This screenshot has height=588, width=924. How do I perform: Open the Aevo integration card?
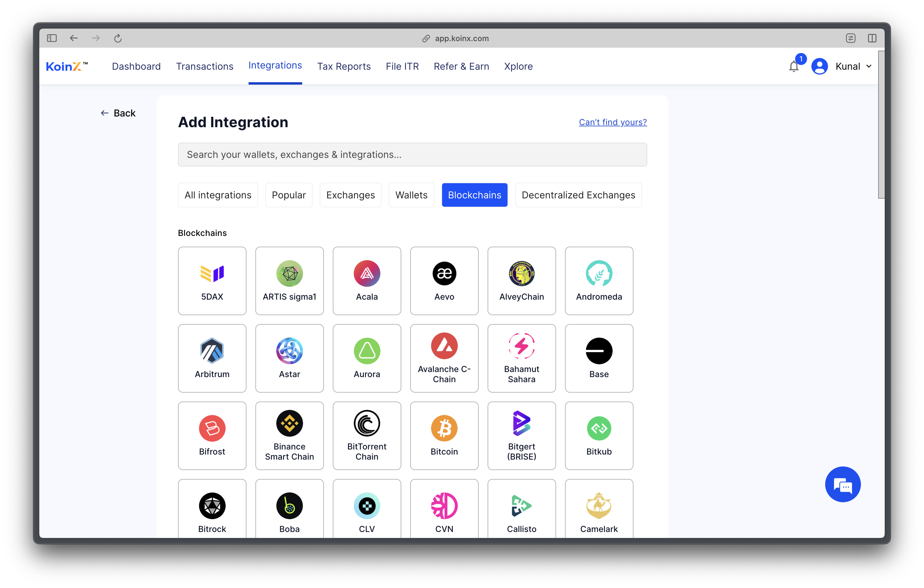coord(444,281)
